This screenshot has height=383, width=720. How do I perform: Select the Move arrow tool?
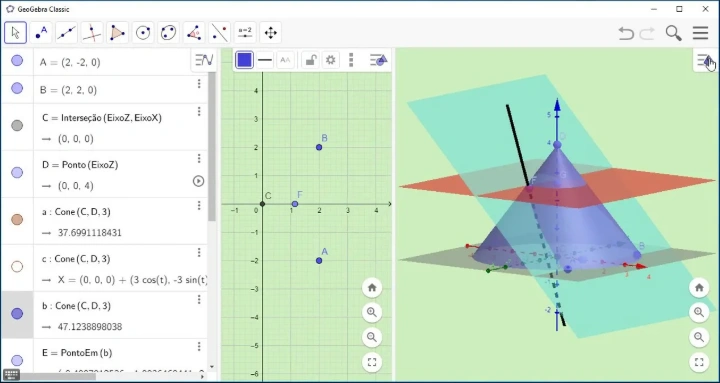point(16,33)
